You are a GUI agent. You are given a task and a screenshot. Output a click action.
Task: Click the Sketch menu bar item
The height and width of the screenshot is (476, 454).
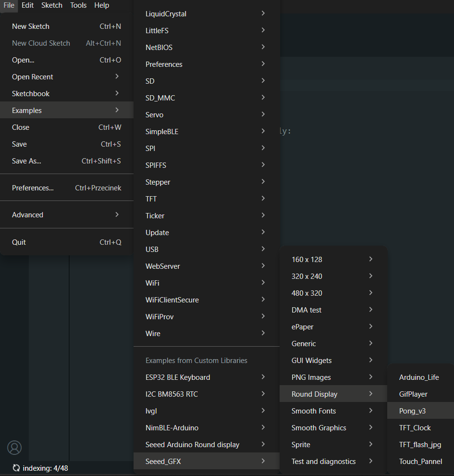(x=52, y=5)
